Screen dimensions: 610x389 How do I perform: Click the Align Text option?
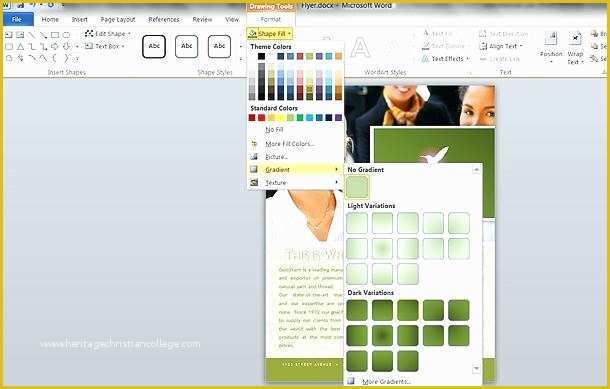pos(500,46)
